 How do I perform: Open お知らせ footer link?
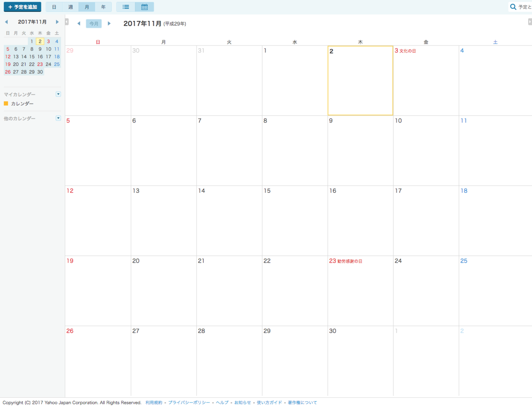[242, 402]
